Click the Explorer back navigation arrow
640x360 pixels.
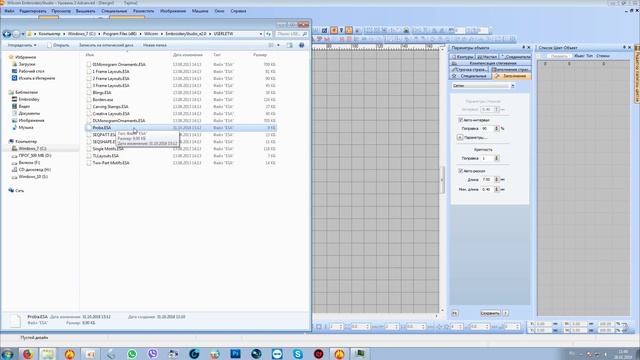pos(7,34)
